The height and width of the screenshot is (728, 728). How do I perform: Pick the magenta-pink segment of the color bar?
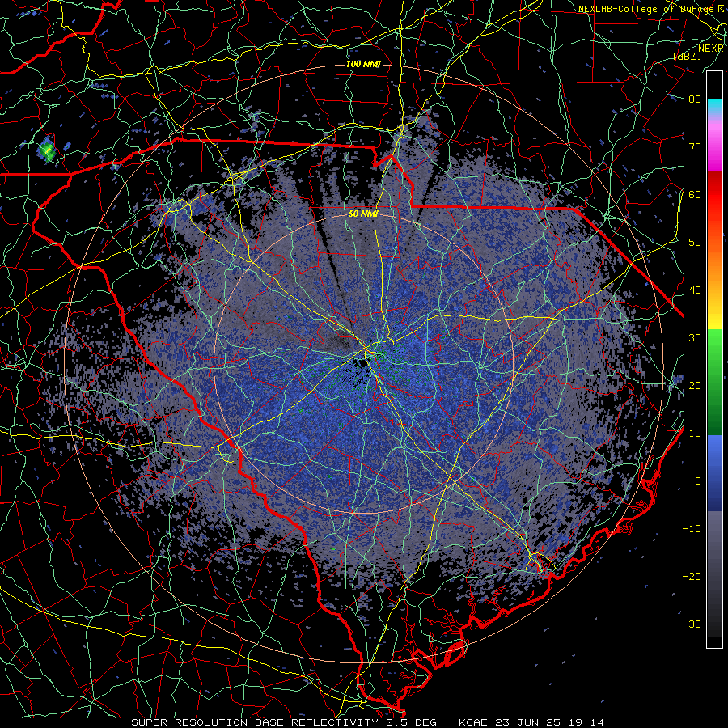tap(714, 144)
